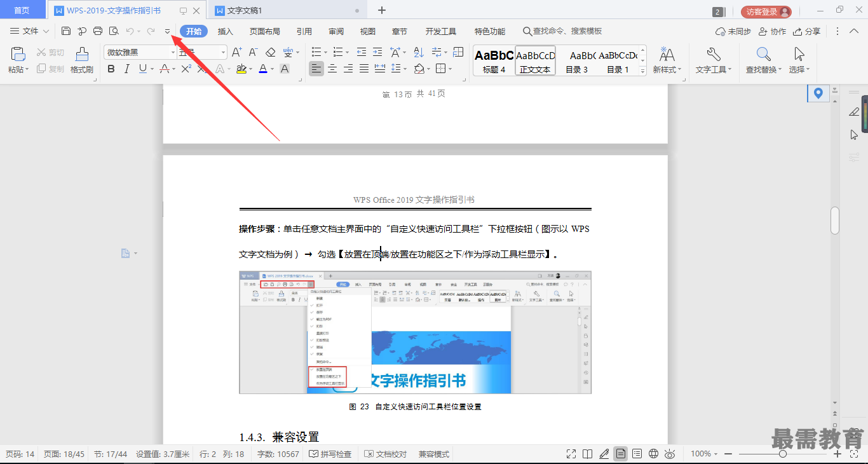Screen dimensions: 868x464
Task: Increase font size with A+ icon
Action: pos(236,52)
